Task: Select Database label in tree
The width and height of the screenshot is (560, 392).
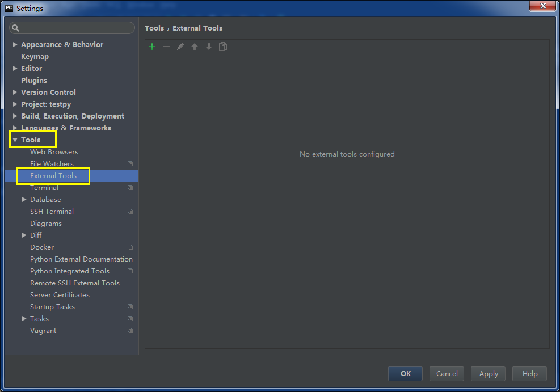Action: [45, 200]
